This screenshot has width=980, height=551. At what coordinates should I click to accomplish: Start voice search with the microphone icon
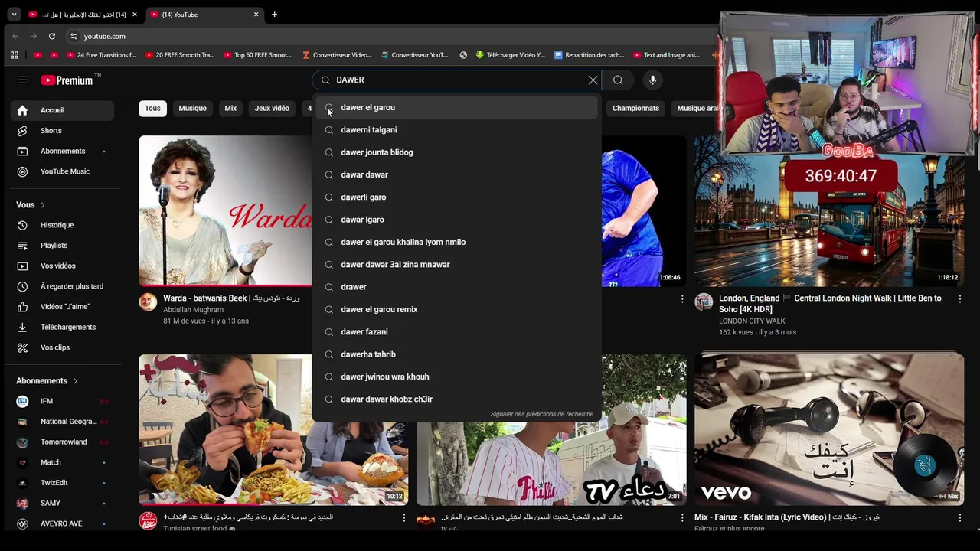pyautogui.click(x=652, y=80)
